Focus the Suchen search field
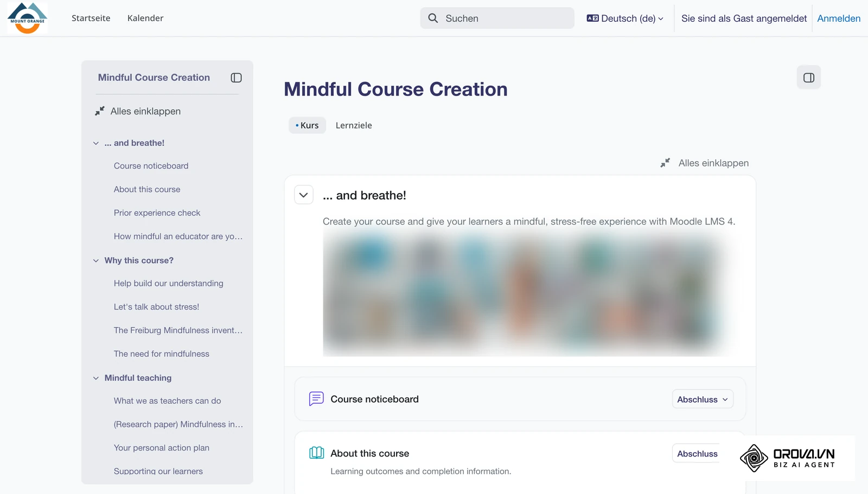 pos(497,18)
